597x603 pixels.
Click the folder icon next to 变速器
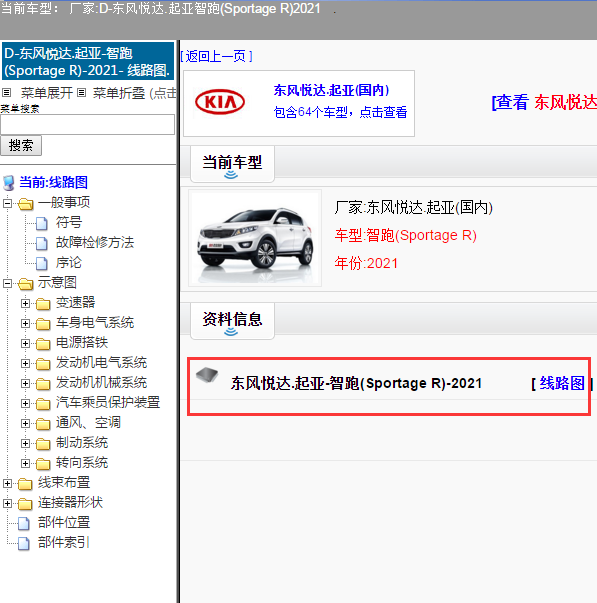point(43,304)
